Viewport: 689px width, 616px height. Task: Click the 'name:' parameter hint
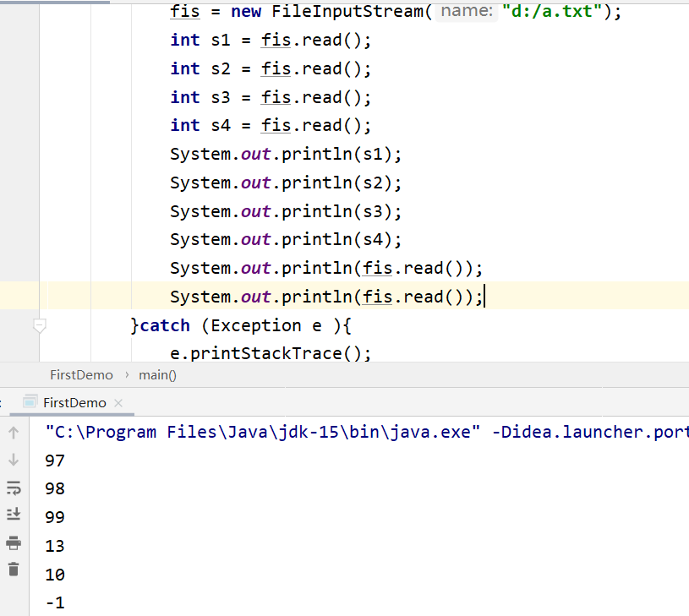click(x=467, y=11)
